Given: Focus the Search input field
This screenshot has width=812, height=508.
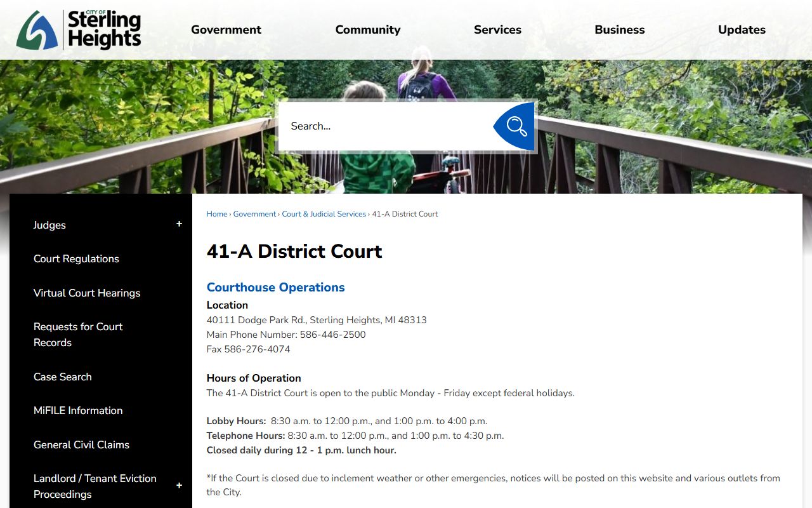Looking at the screenshot, I should pyautogui.click(x=386, y=126).
